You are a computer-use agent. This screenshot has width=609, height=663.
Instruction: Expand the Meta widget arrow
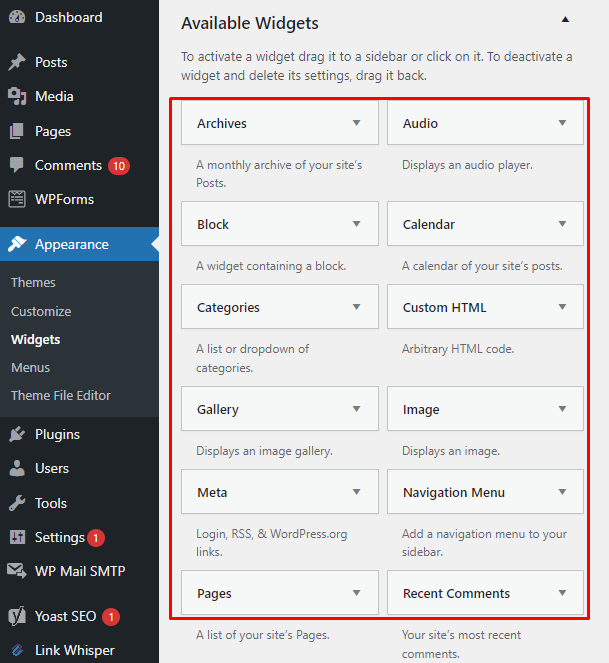tap(357, 492)
